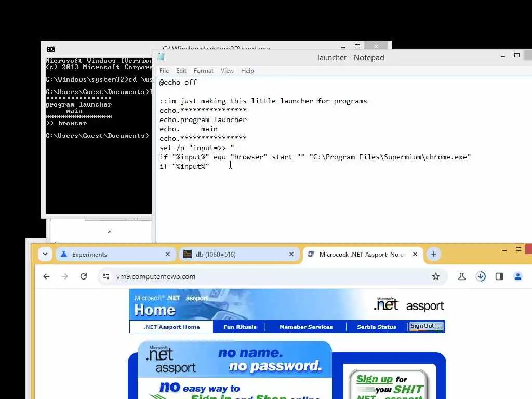Click the "@echo off" line in Notepad
The height and width of the screenshot is (399, 532).
pos(178,83)
